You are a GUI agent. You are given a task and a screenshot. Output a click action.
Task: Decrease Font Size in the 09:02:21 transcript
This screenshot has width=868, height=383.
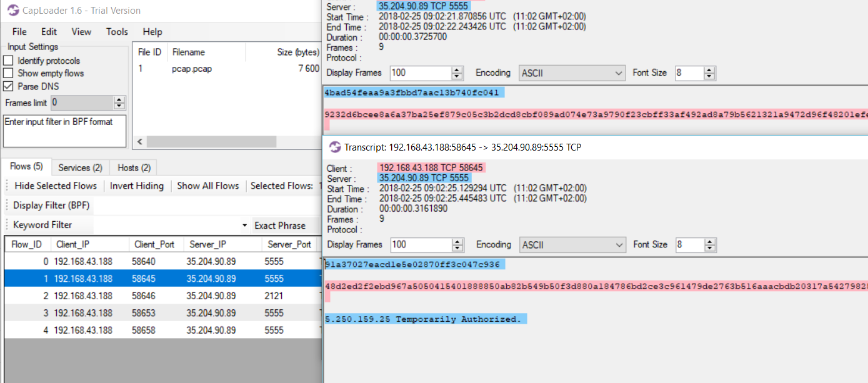tap(709, 76)
